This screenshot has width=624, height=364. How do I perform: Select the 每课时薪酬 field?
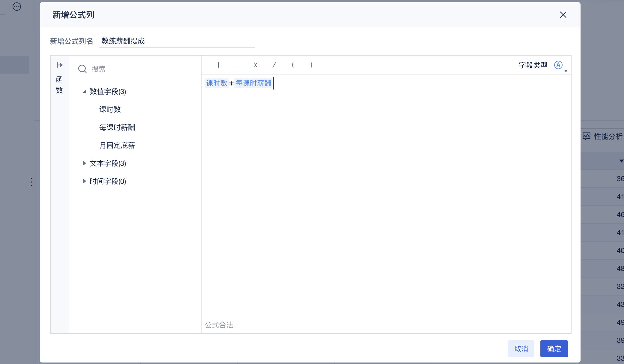[117, 127]
